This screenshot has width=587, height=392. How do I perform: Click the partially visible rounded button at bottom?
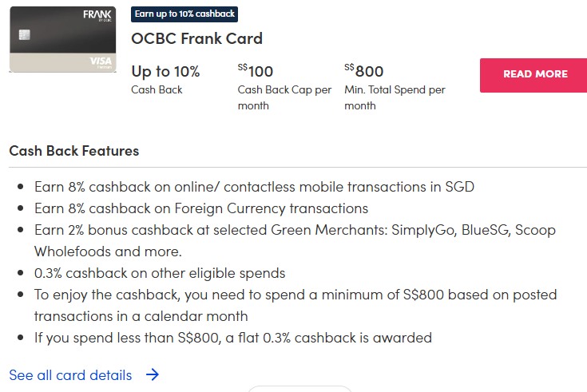(299, 389)
